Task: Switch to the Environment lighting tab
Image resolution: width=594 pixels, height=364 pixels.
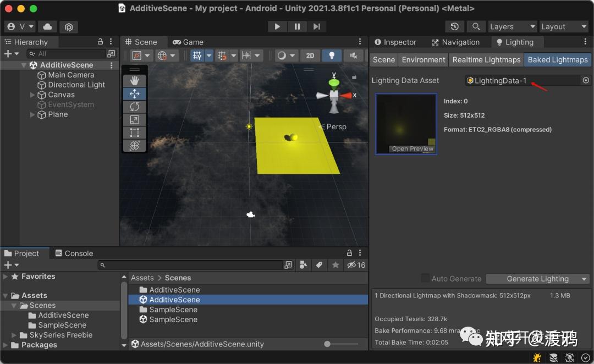Action: (423, 59)
